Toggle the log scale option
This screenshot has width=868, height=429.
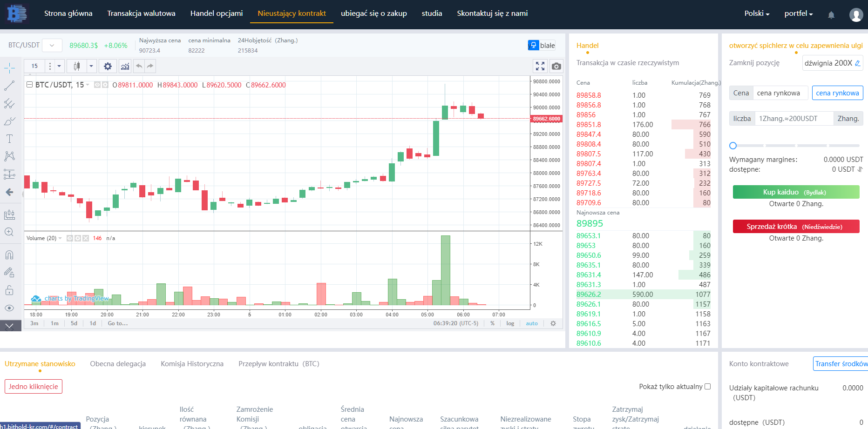coord(510,323)
